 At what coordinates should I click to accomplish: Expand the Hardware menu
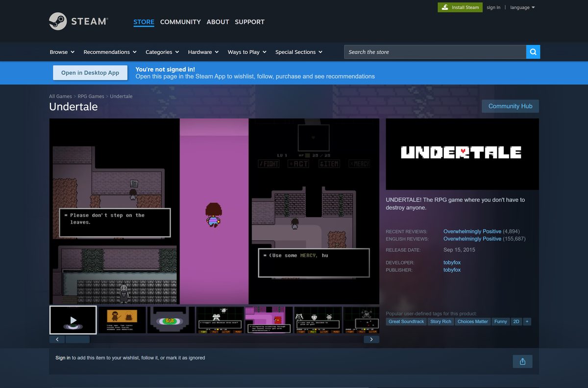203,52
